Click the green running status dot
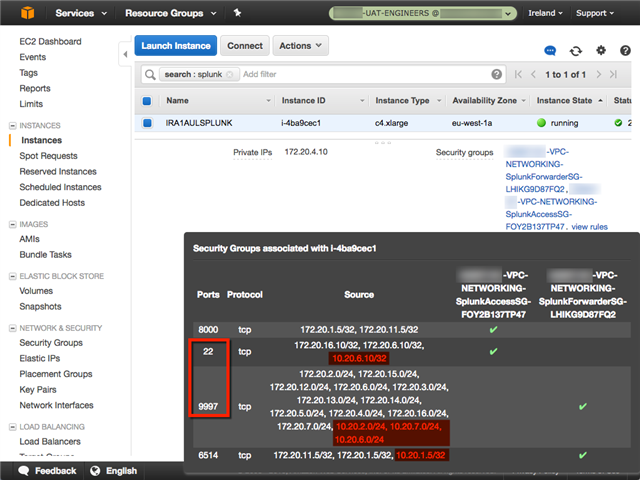The height and width of the screenshot is (480, 640). point(541,123)
